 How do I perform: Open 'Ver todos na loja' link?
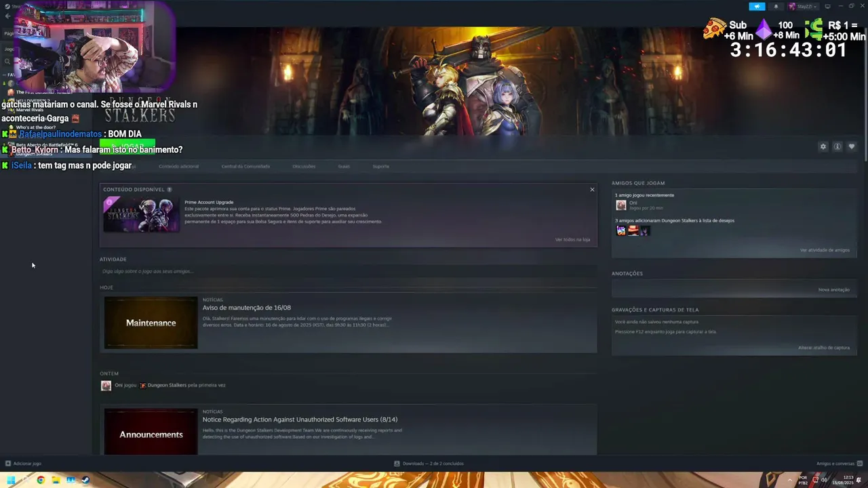[x=572, y=239]
